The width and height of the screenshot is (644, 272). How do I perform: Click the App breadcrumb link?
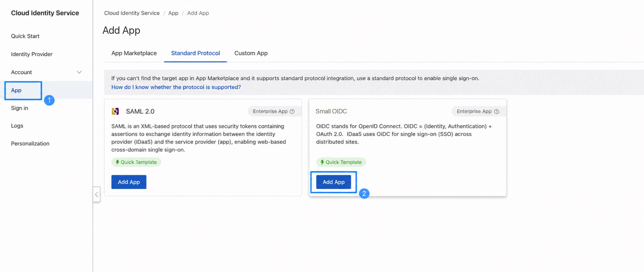point(173,13)
